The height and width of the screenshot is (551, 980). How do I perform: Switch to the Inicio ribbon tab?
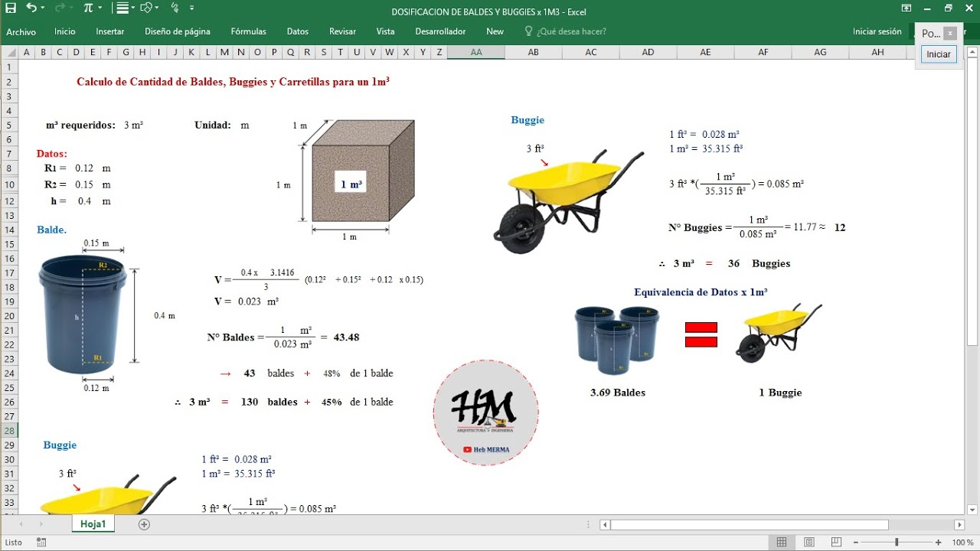(65, 31)
